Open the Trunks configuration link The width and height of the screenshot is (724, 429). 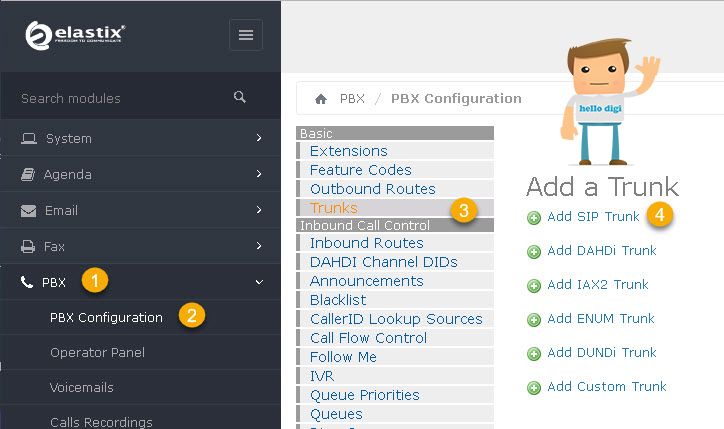(334, 208)
